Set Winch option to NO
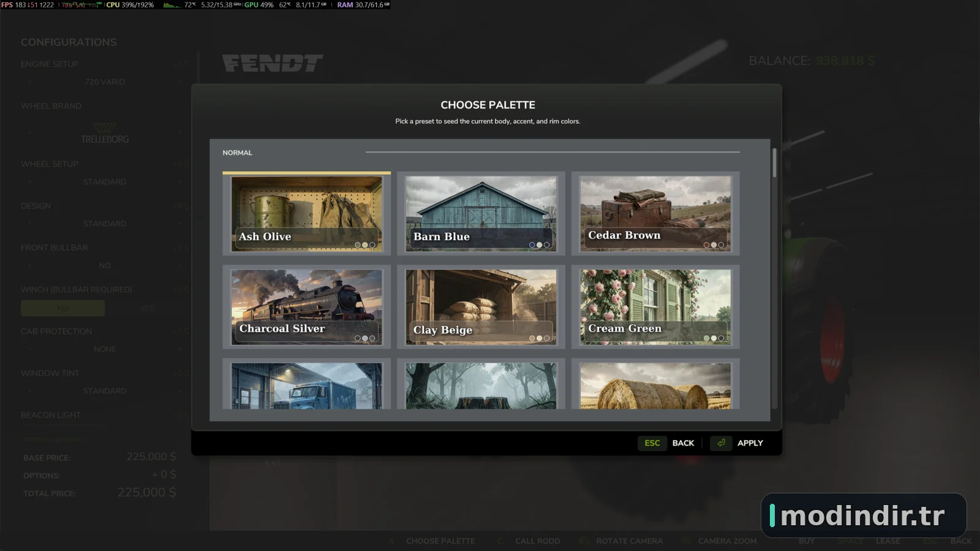This screenshot has height=551, width=980. (x=62, y=308)
